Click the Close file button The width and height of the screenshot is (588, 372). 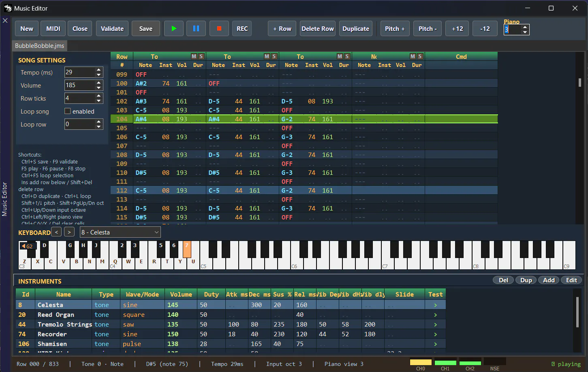coord(80,29)
